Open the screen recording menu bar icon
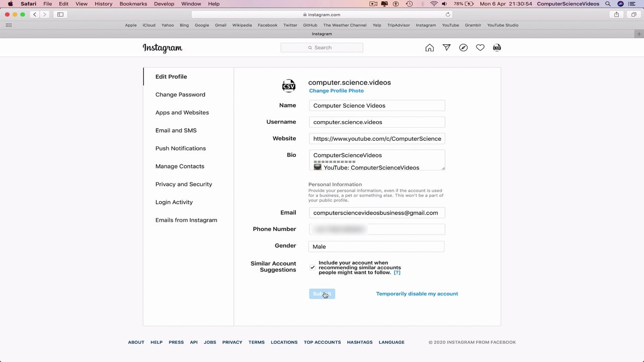644x362 pixels. [x=373, y=4]
